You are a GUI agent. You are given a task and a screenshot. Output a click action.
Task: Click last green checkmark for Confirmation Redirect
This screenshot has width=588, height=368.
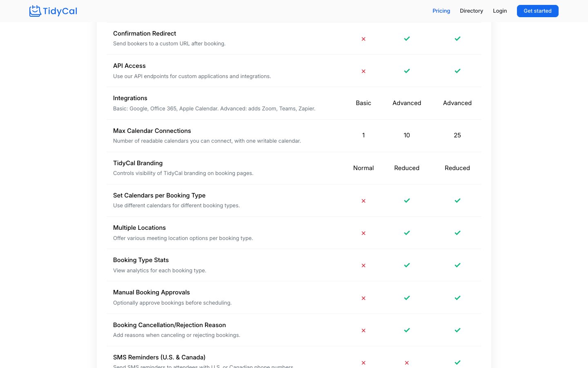click(x=457, y=38)
